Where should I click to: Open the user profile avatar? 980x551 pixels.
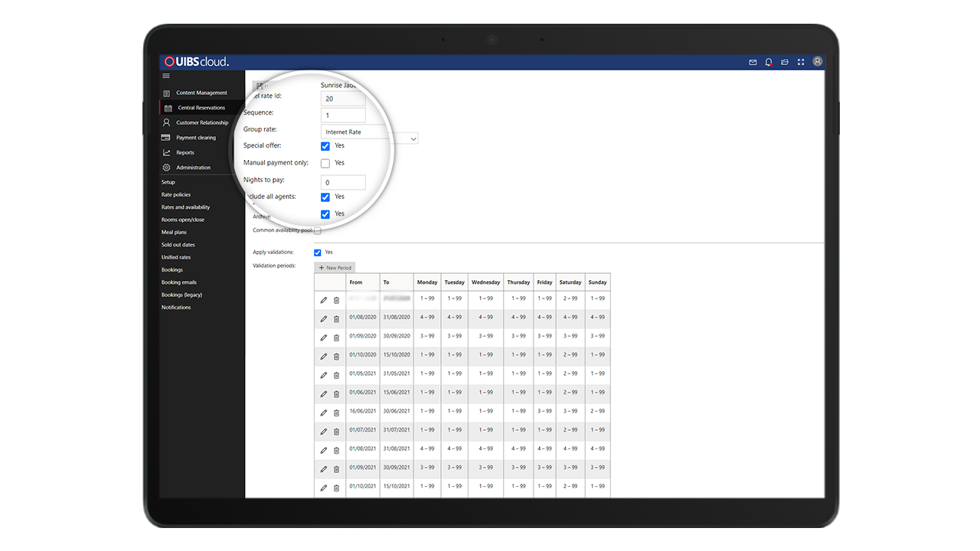click(x=817, y=61)
